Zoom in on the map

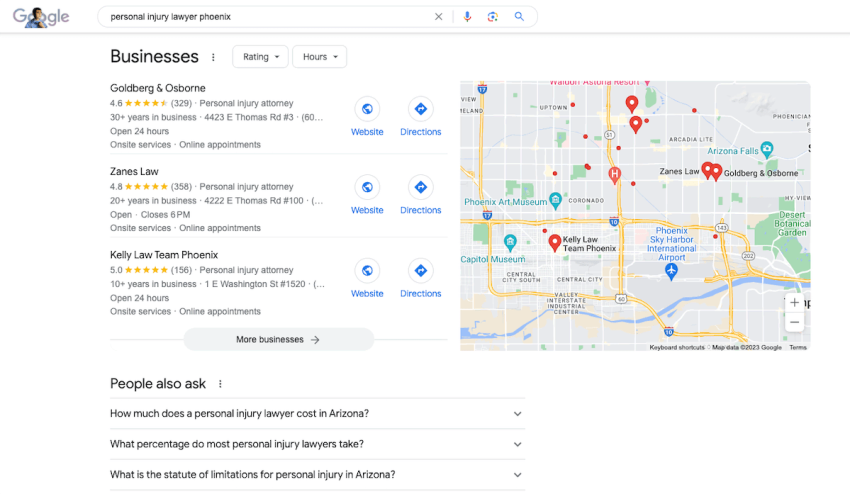pyautogui.click(x=794, y=302)
